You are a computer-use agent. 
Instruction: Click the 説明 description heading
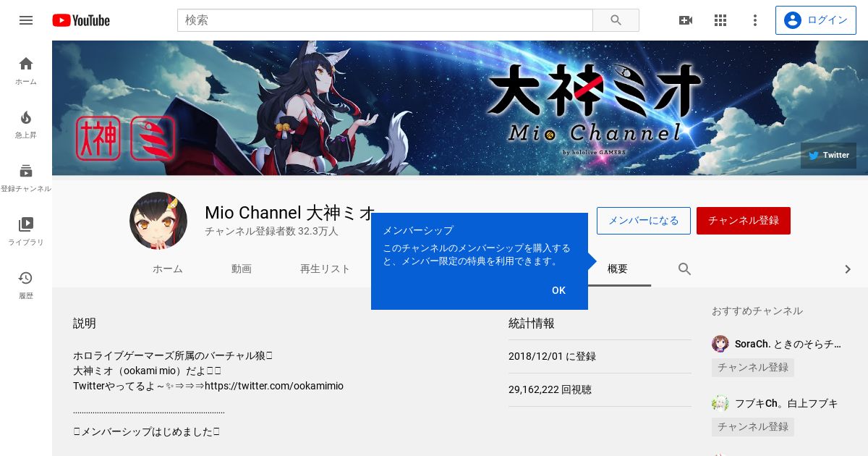[85, 324]
